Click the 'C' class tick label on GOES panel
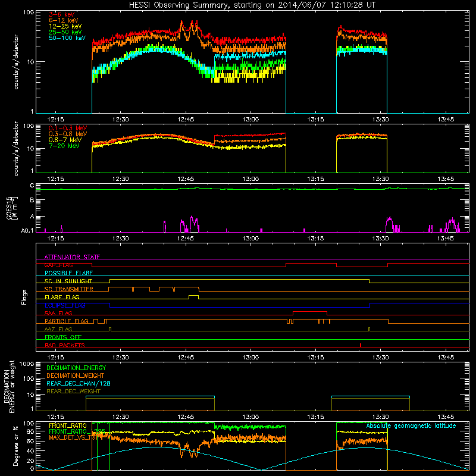Screen dimensions: 476x476 tap(32, 186)
